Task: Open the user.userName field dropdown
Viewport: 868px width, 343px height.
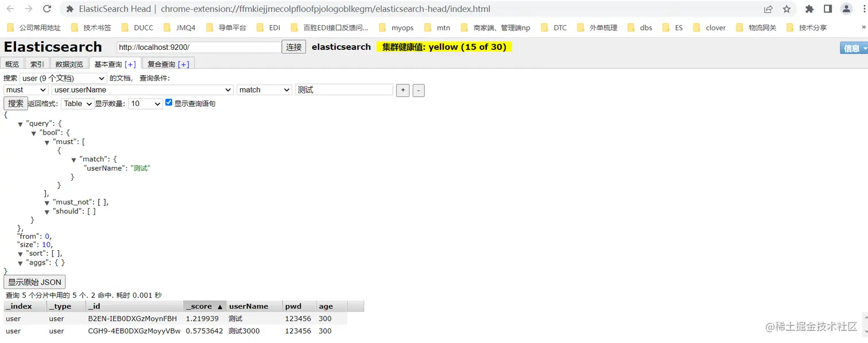Action: click(142, 90)
